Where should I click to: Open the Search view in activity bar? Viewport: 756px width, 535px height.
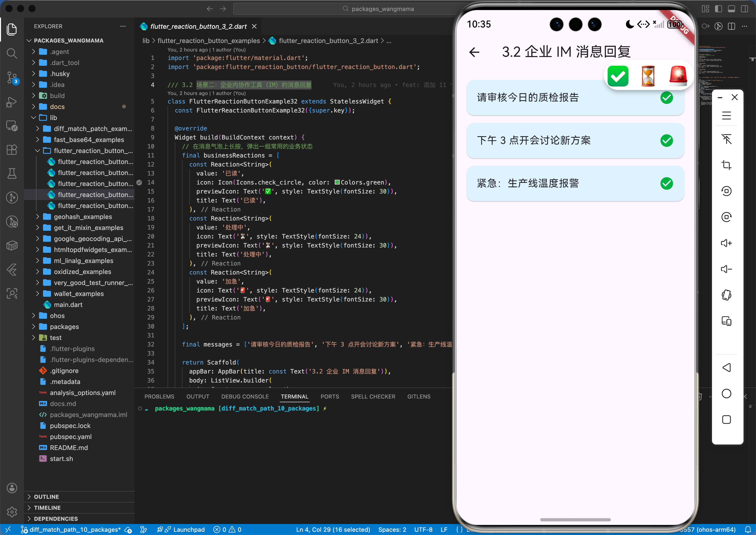click(x=12, y=53)
